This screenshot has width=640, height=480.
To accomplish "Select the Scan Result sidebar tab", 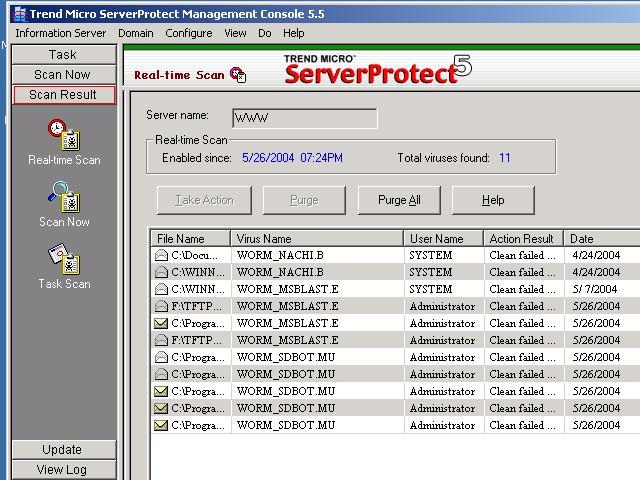I will click(64, 95).
